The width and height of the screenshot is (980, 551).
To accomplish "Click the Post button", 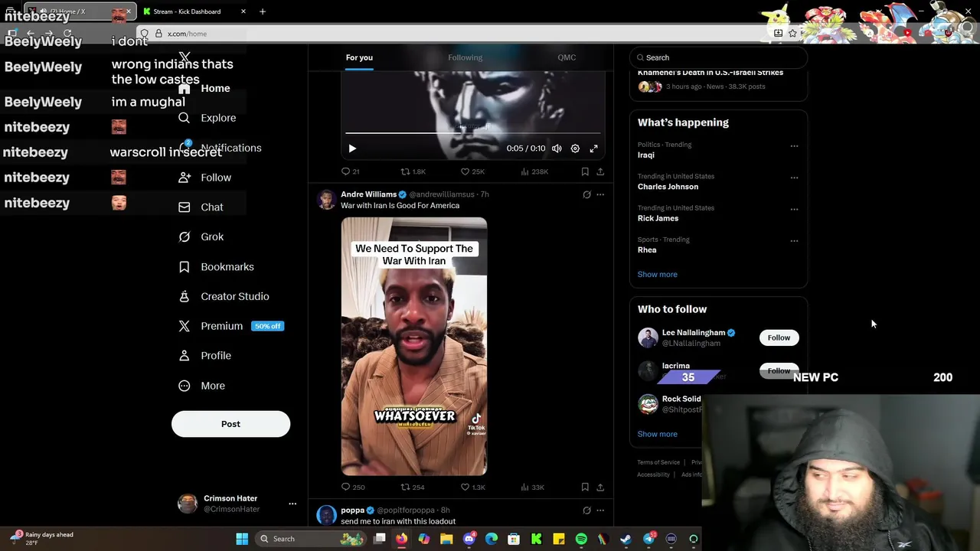I will pyautogui.click(x=230, y=424).
